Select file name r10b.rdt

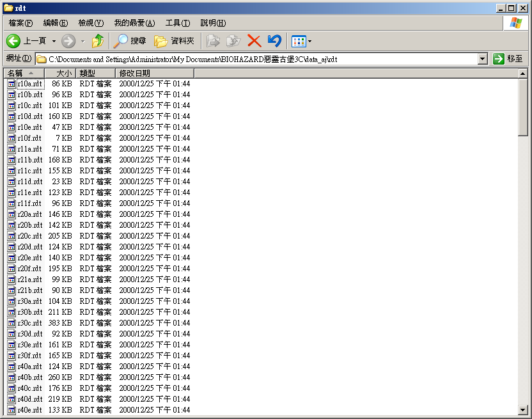(x=30, y=95)
